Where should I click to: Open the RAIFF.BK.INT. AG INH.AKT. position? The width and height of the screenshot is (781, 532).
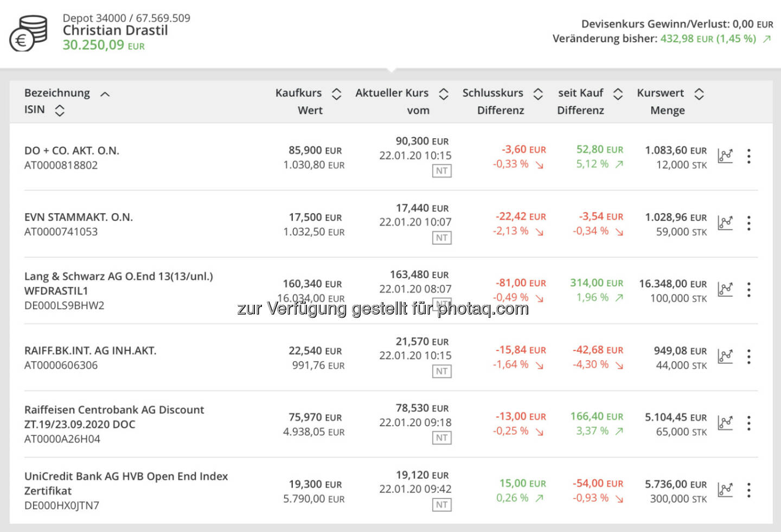(91, 351)
